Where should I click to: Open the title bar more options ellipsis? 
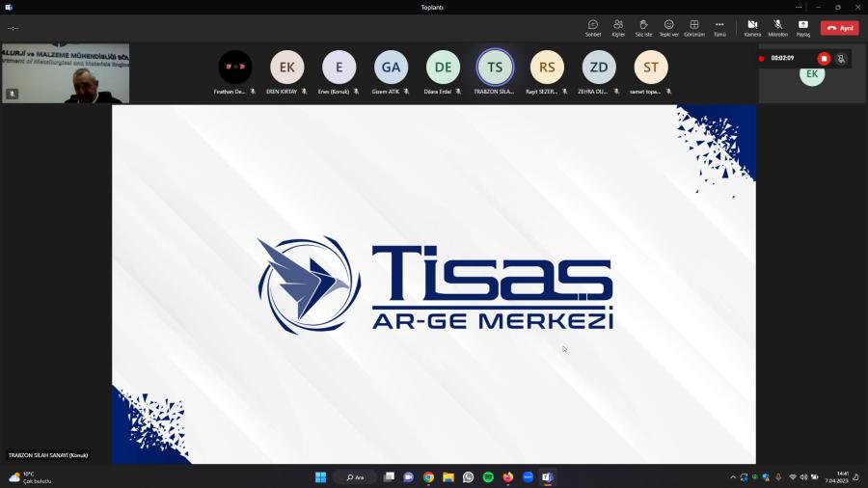coord(799,7)
